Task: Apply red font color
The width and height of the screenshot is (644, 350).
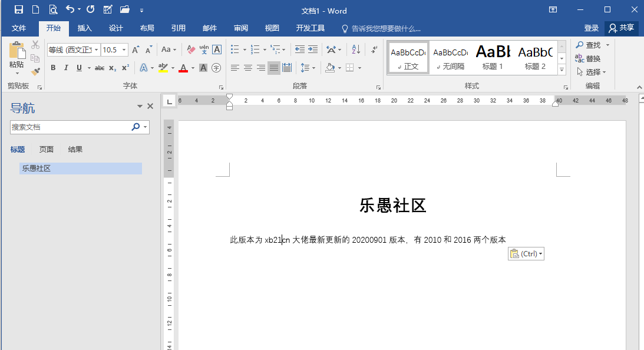Action: (183, 68)
